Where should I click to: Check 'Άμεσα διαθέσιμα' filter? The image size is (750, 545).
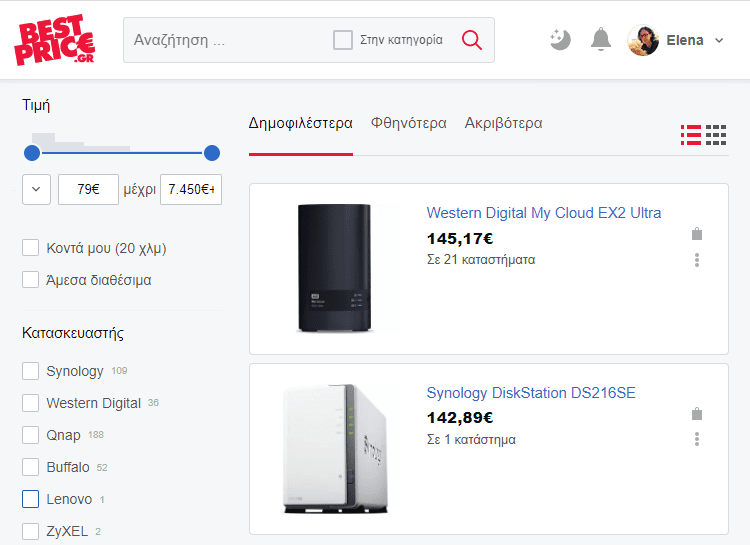click(31, 279)
